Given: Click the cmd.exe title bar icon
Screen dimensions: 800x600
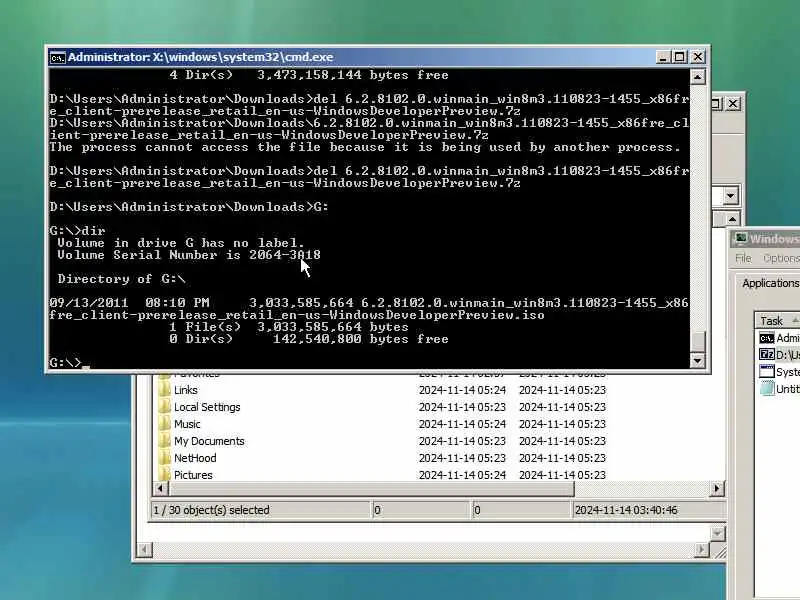Looking at the screenshot, I should 57,58.
